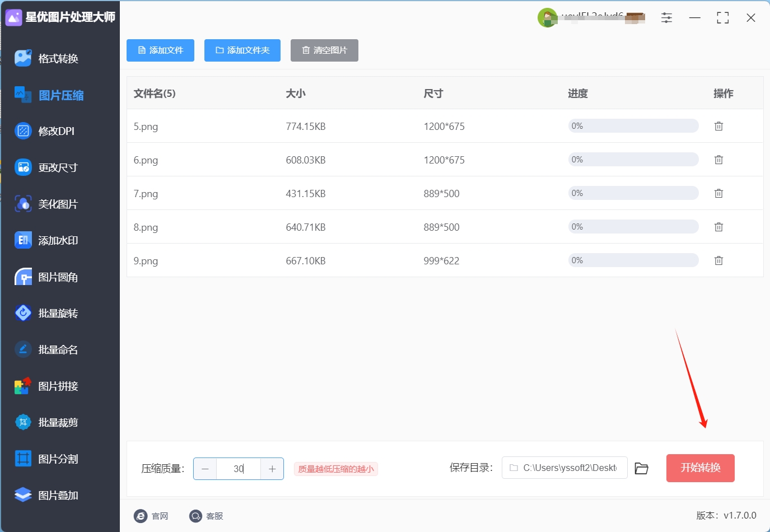This screenshot has width=770, height=532.
Task: Click size value 667.10KB
Action: [306, 261]
